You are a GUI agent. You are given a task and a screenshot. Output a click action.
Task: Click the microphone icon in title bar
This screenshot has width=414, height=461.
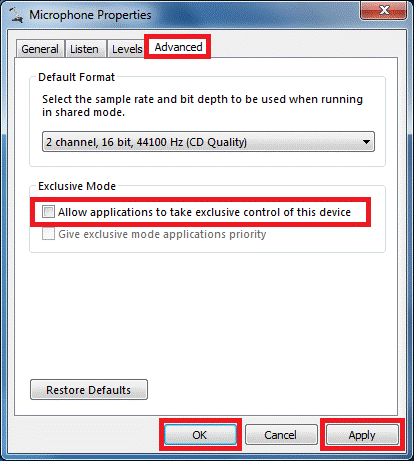[x=16, y=15]
